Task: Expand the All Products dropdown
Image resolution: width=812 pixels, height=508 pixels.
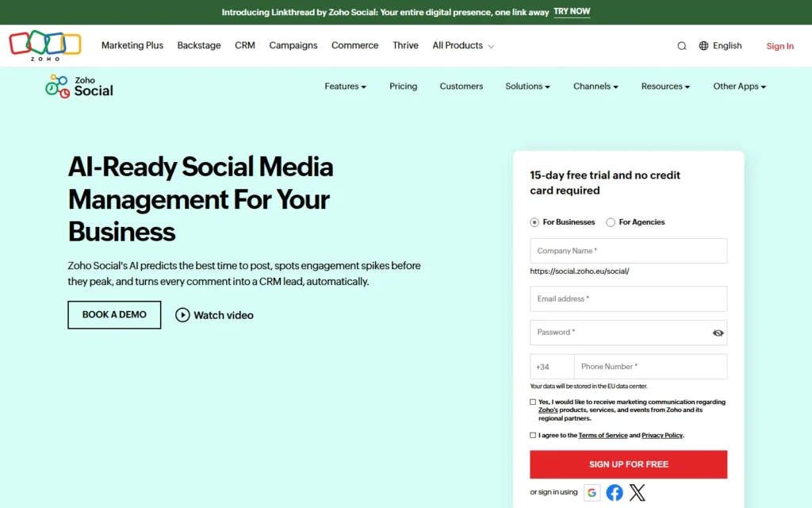Action: click(x=463, y=45)
